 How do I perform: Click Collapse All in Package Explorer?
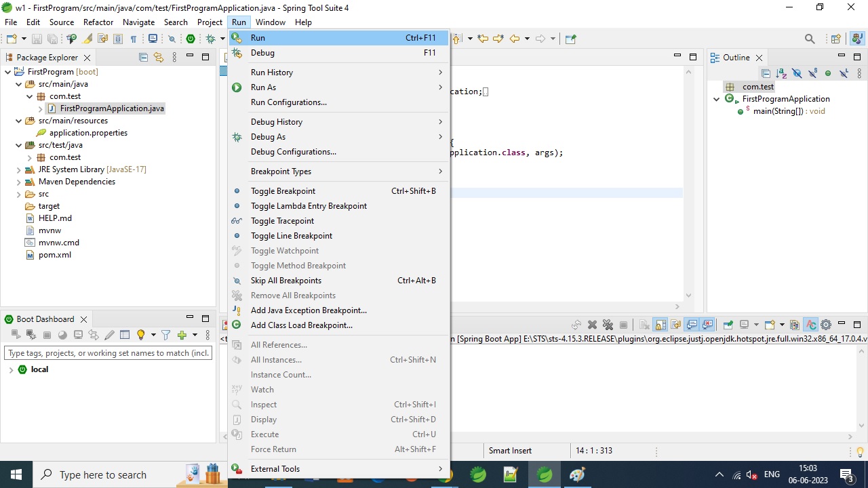point(143,58)
